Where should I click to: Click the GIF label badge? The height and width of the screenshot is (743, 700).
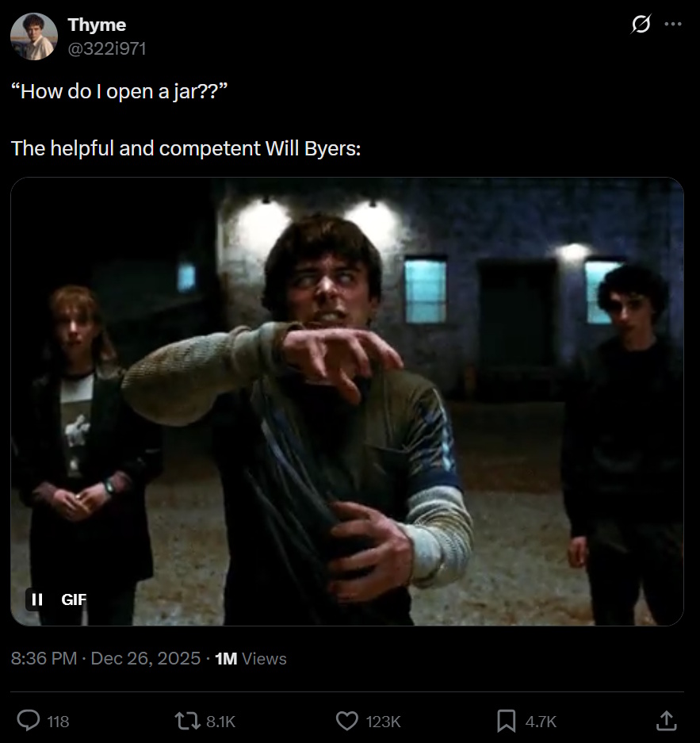74,599
